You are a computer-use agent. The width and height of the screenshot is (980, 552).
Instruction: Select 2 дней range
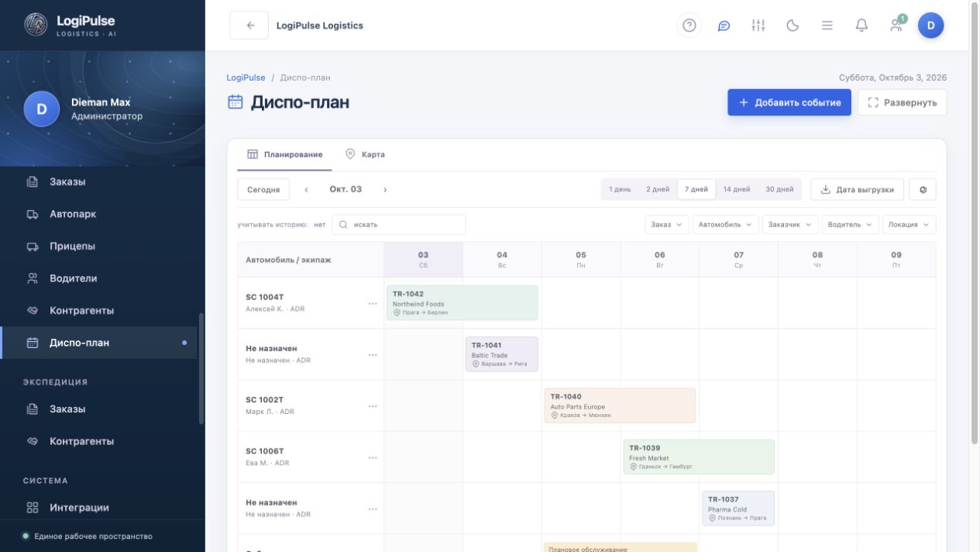pos(658,189)
